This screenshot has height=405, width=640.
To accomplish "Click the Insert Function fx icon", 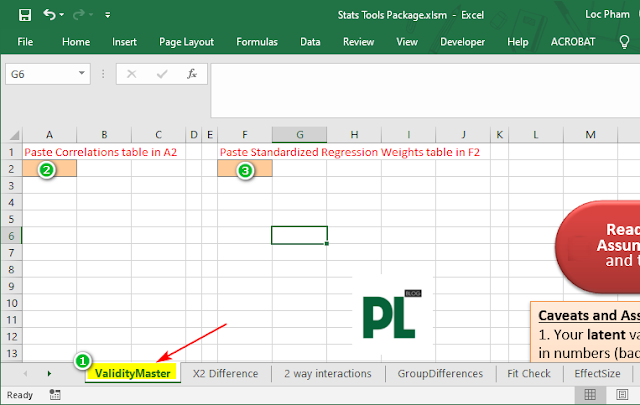I will (192, 73).
